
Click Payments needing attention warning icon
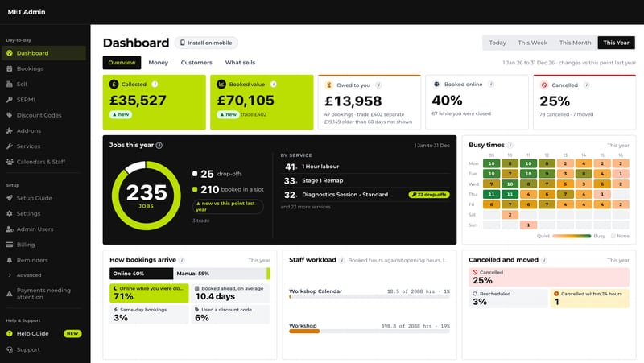[x=10, y=294]
